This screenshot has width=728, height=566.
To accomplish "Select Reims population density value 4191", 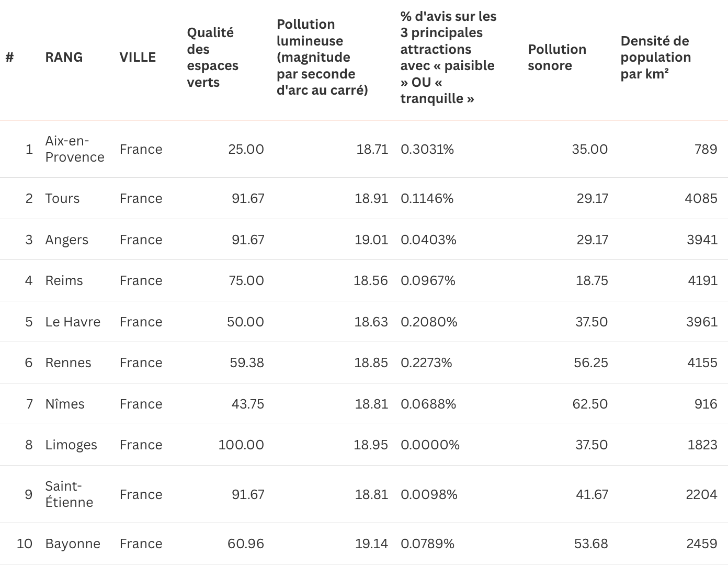I will (702, 280).
